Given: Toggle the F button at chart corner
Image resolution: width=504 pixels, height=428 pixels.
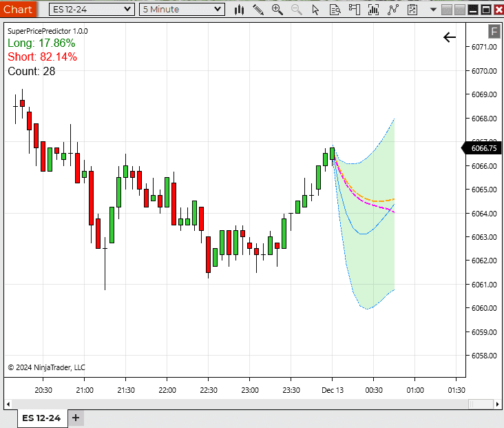Looking at the screenshot, I should tap(494, 31).
